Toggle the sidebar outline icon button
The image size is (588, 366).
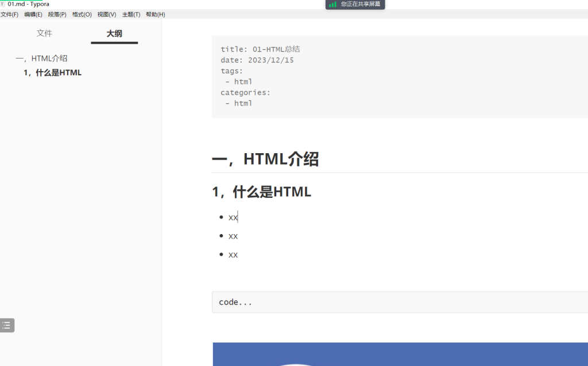pos(7,325)
